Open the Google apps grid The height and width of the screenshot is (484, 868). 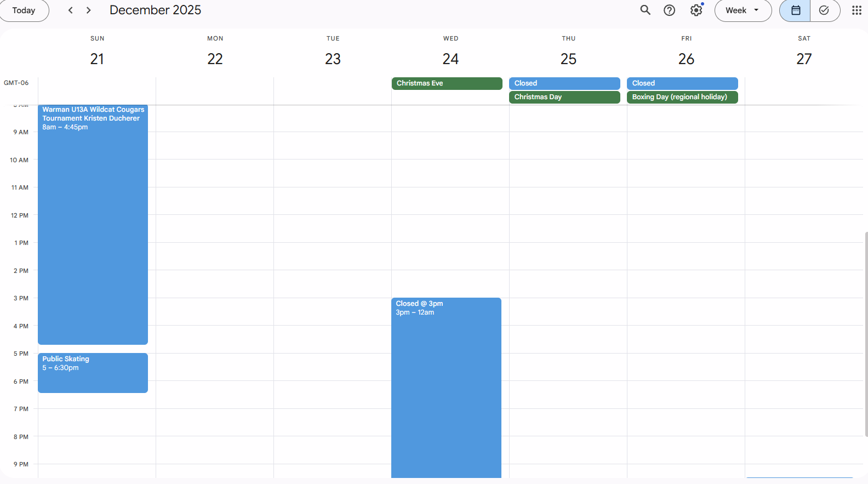click(x=856, y=10)
